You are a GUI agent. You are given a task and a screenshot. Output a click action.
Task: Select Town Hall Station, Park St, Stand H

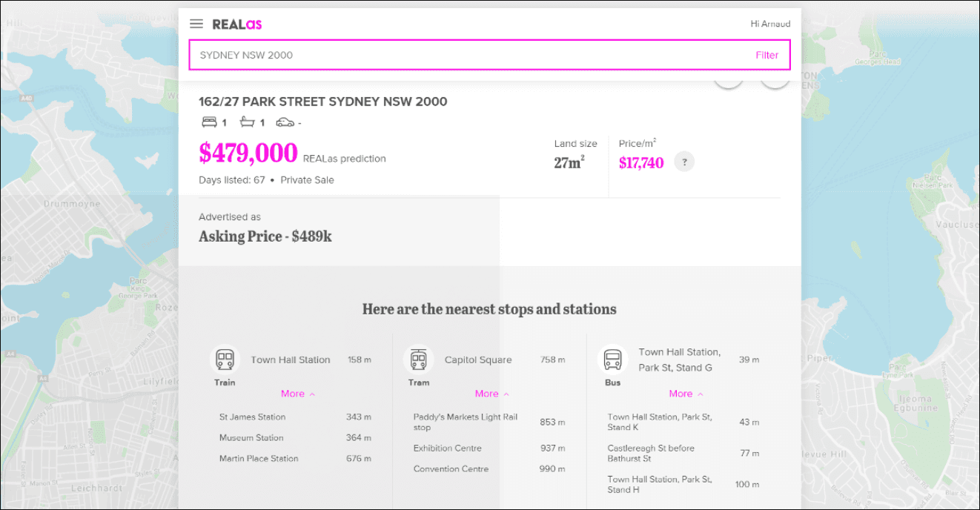660,484
